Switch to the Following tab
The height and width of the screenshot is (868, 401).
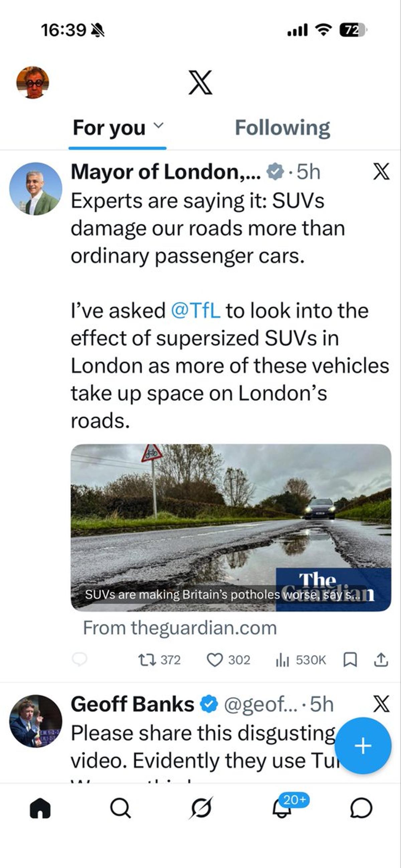pyautogui.click(x=282, y=128)
